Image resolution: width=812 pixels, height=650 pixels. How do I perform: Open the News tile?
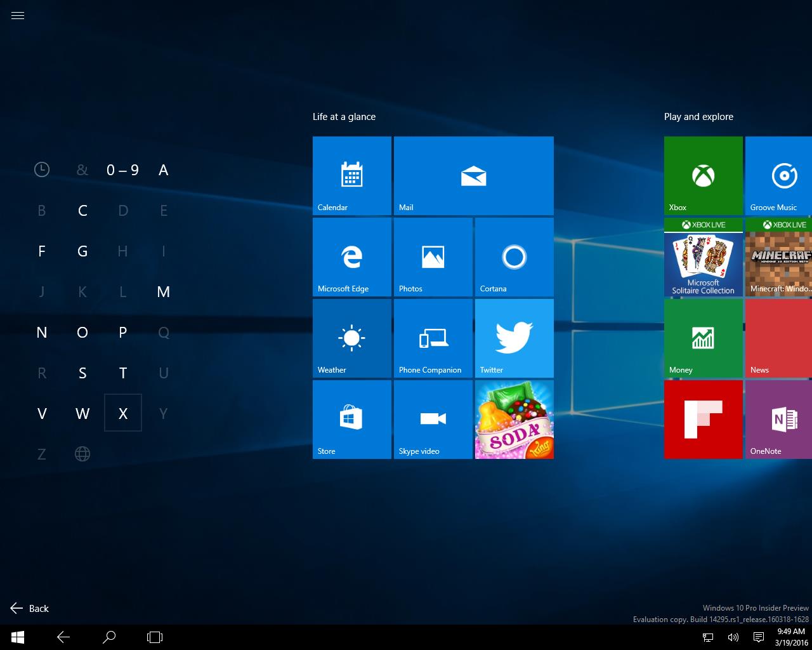(779, 338)
